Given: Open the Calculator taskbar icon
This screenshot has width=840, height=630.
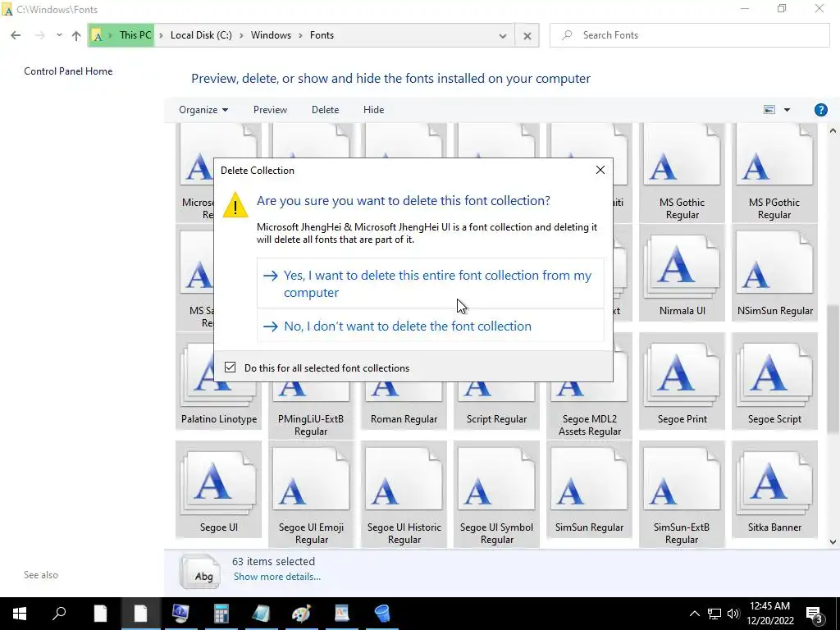Looking at the screenshot, I should click(221, 614).
